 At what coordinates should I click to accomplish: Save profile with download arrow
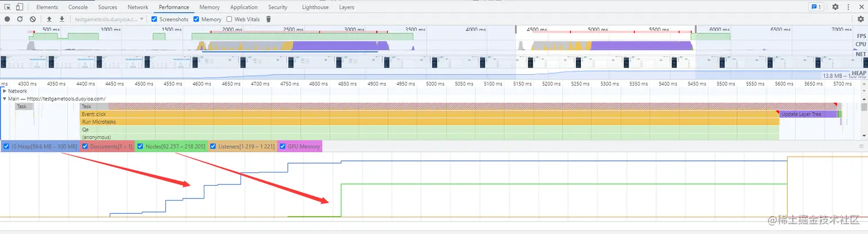[62, 19]
